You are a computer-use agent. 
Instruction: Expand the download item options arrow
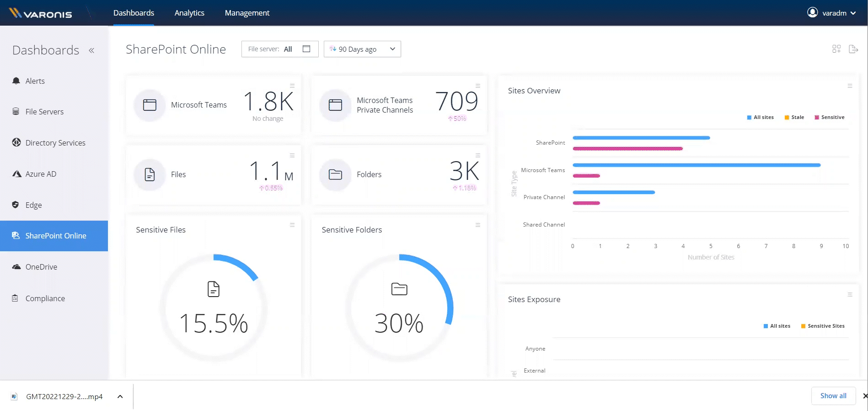pyautogui.click(x=120, y=396)
